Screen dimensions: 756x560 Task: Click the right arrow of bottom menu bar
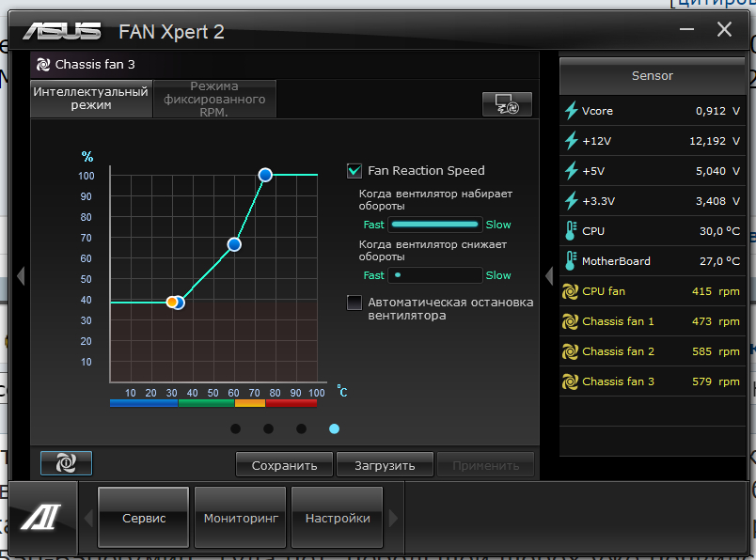(x=393, y=518)
